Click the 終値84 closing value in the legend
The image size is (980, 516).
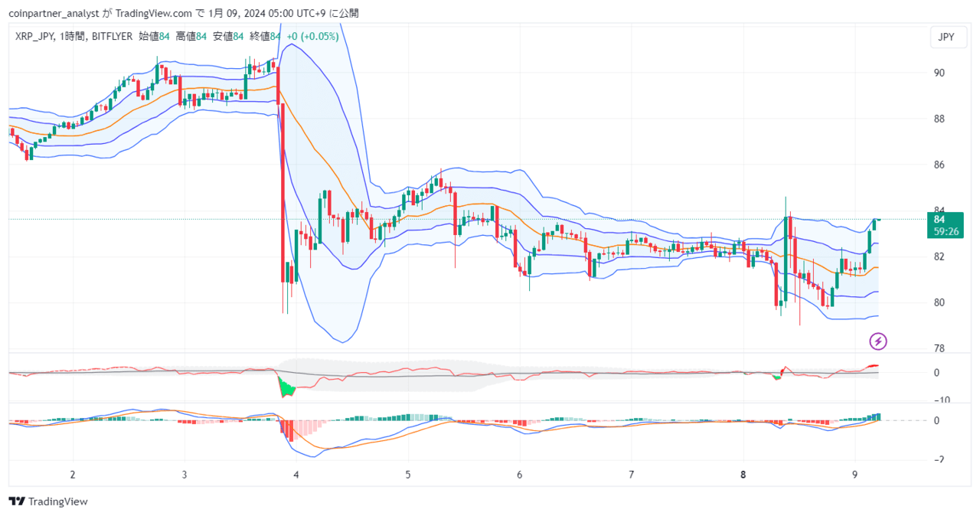click(x=265, y=36)
